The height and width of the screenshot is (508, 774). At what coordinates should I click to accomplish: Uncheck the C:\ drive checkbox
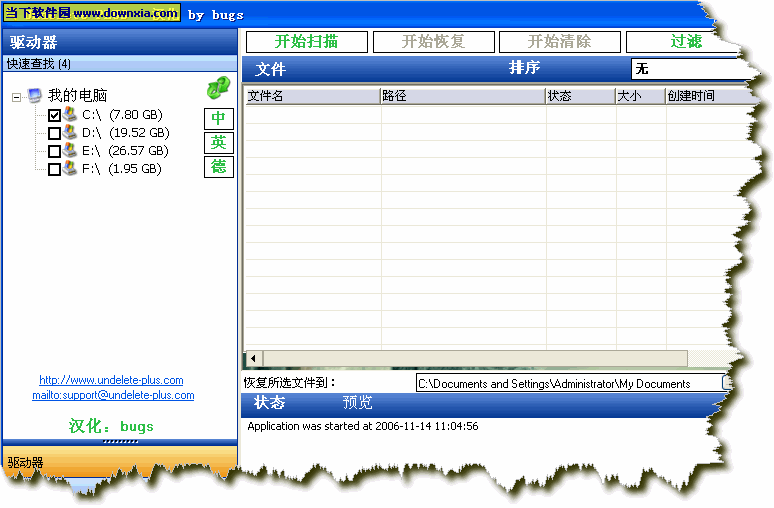point(55,116)
